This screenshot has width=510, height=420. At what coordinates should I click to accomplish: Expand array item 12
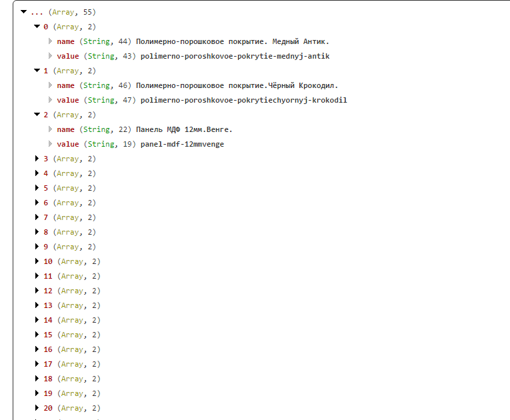pyautogui.click(x=37, y=290)
